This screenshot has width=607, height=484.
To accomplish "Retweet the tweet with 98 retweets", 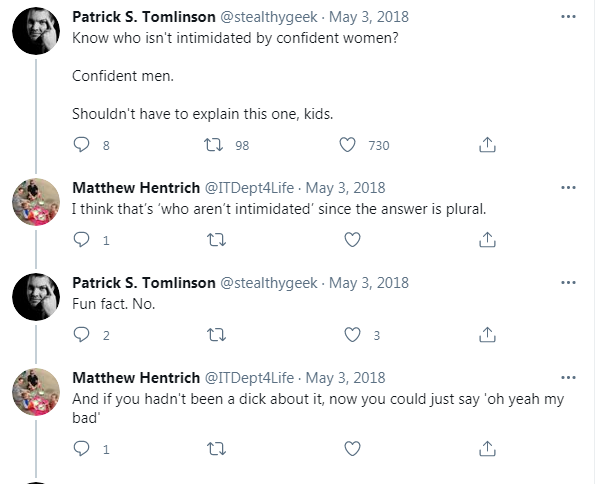I will [213, 145].
